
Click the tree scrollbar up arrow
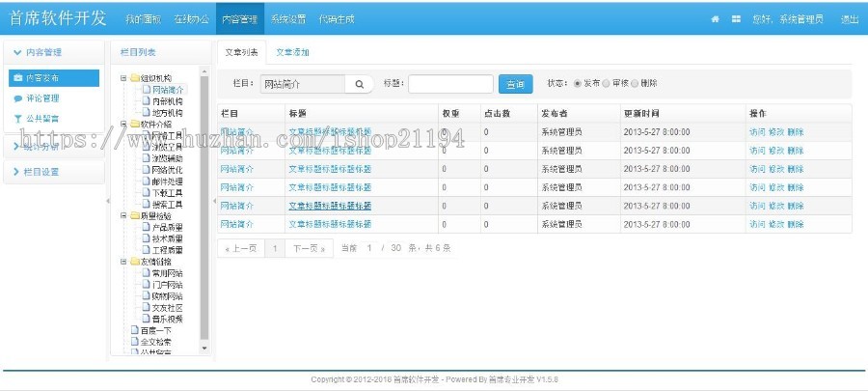pos(204,71)
